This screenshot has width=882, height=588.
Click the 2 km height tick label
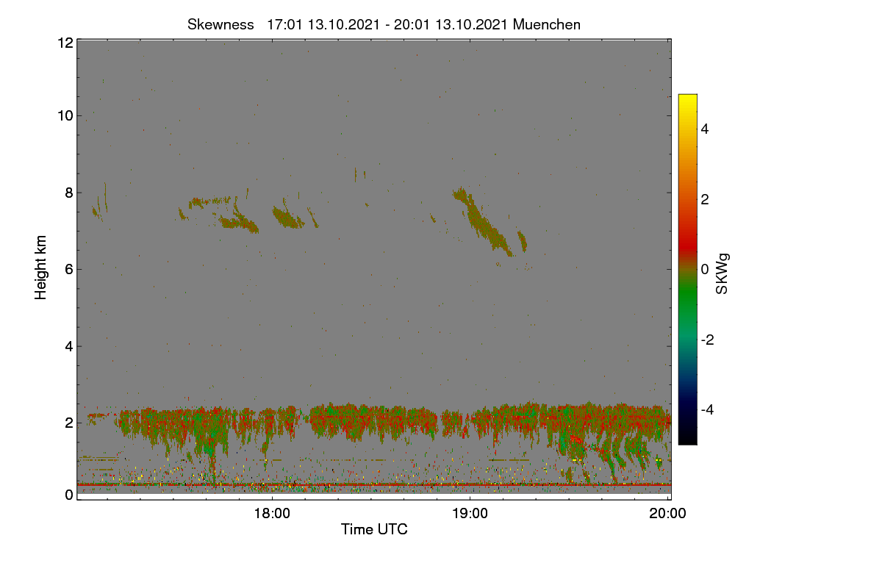click(69, 423)
